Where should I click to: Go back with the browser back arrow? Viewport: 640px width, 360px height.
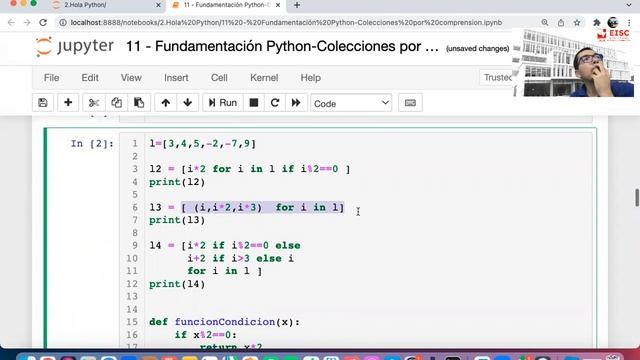coord(11,22)
